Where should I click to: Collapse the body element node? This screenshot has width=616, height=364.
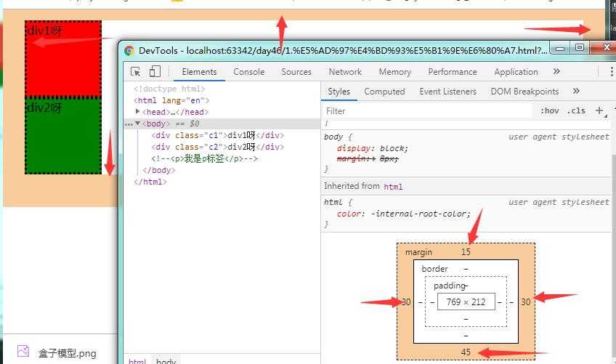tap(137, 124)
